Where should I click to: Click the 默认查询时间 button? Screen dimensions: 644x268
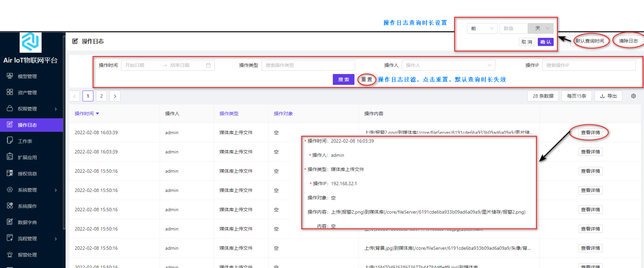[x=590, y=41]
